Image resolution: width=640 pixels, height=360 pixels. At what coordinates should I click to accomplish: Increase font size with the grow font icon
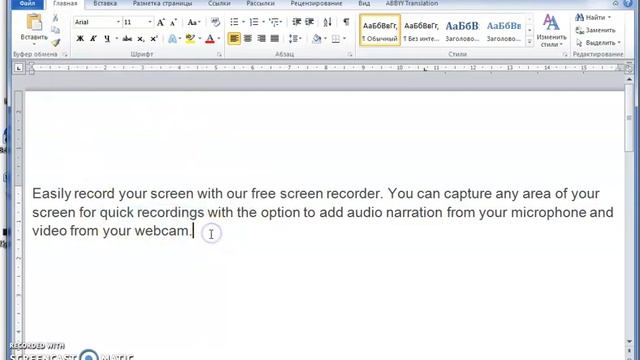[x=161, y=22]
